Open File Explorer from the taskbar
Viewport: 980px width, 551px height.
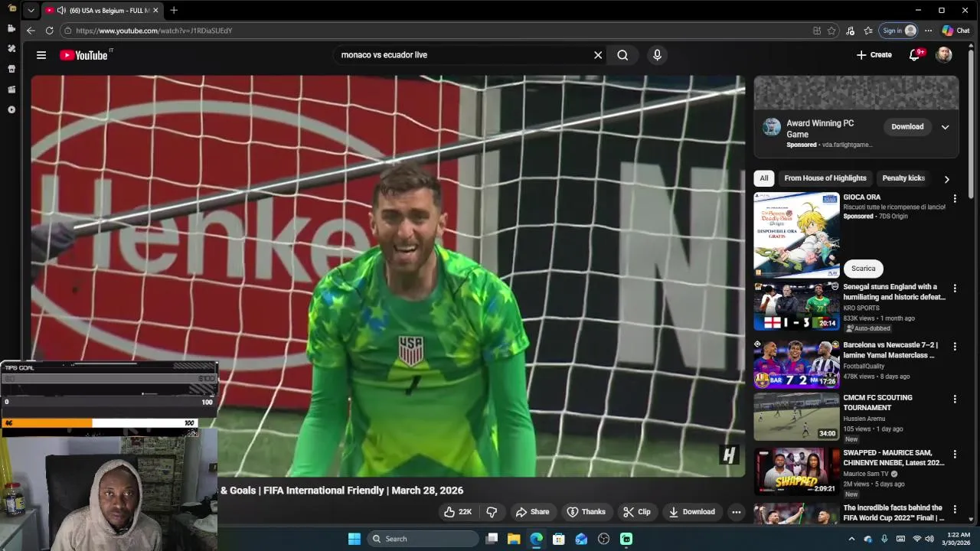514,539
